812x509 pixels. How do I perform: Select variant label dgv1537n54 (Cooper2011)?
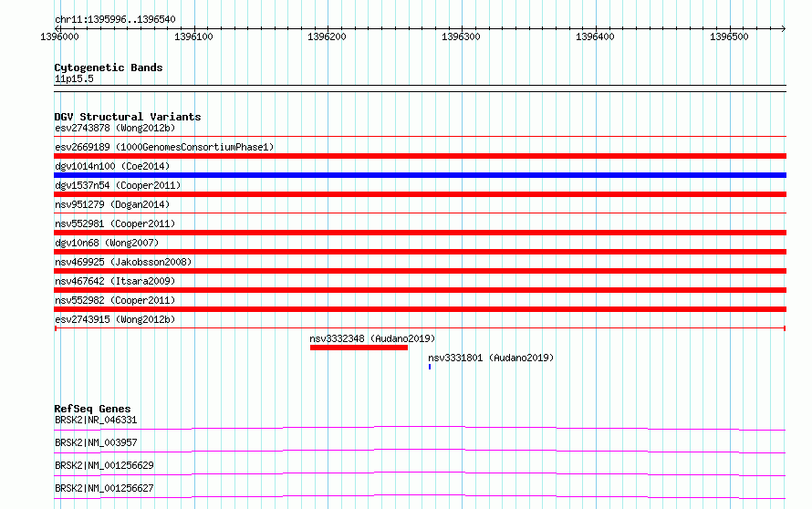click(118, 185)
